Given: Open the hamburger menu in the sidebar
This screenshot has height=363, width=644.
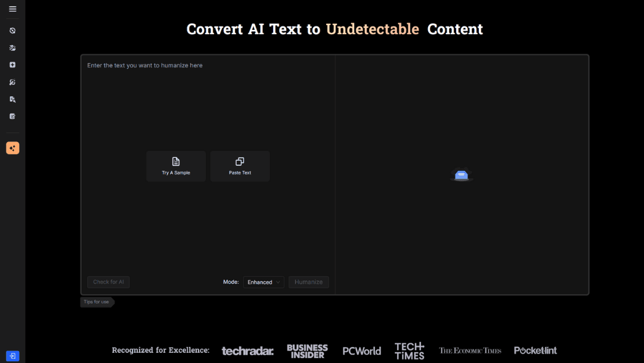Looking at the screenshot, I should click(x=13, y=9).
